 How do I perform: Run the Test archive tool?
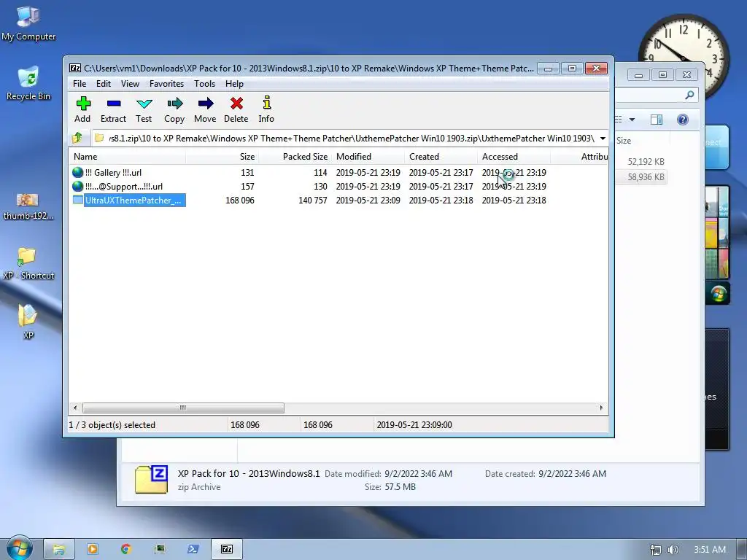point(144,109)
